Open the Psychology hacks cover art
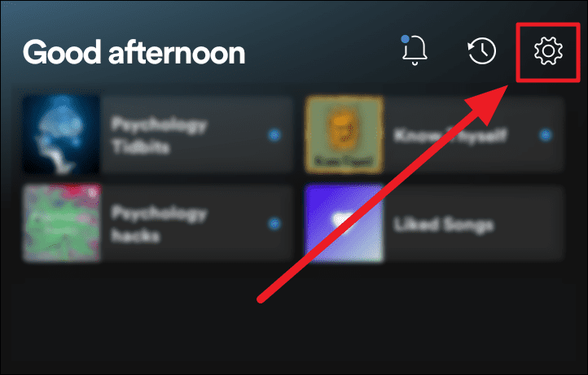Screen dimensions: 588x375 (x=62, y=223)
